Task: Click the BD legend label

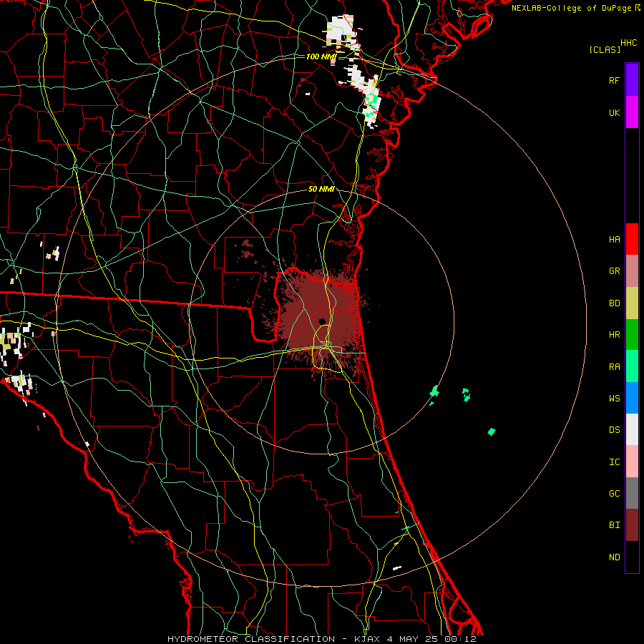Action: click(x=614, y=303)
